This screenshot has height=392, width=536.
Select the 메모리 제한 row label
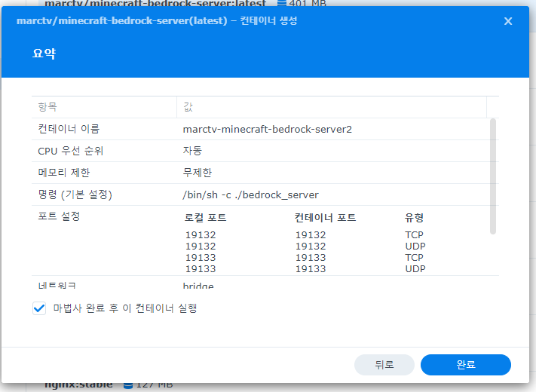pos(64,173)
